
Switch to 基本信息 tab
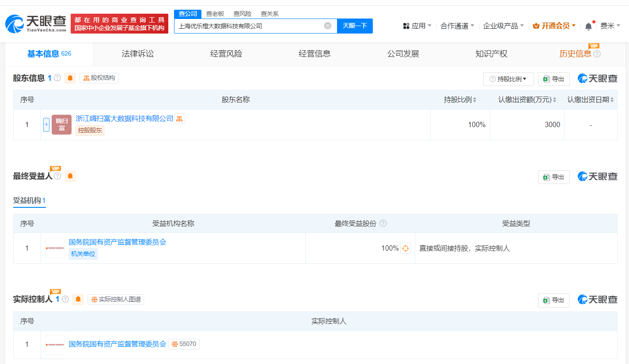click(49, 54)
